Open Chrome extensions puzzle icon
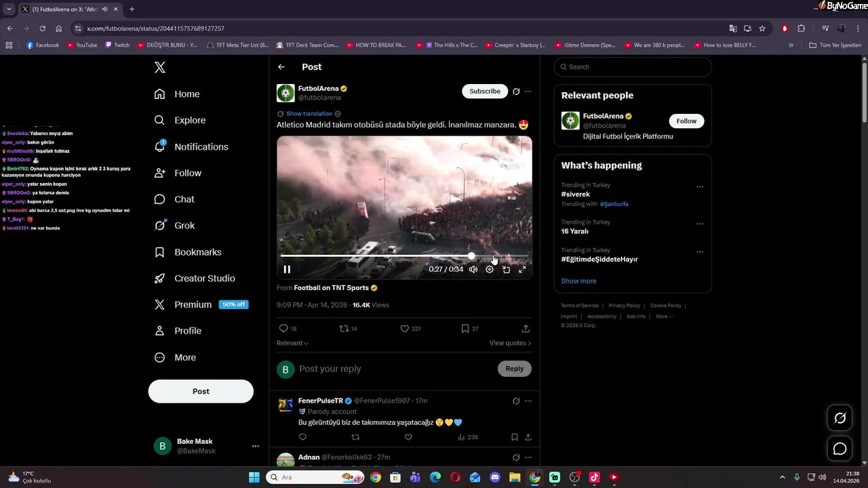 click(801, 28)
